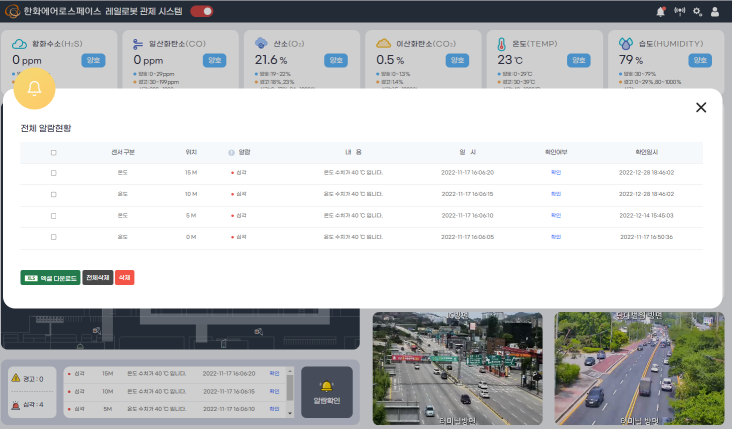Click the red 삭제 button
Screen dimensions: 732x429
124,277
